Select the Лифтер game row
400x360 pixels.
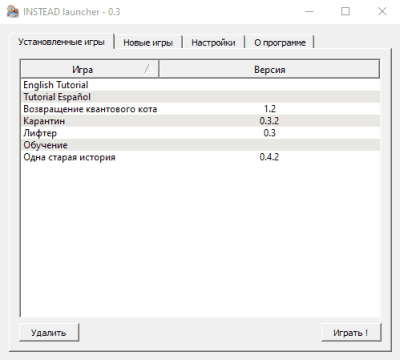(x=200, y=133)
